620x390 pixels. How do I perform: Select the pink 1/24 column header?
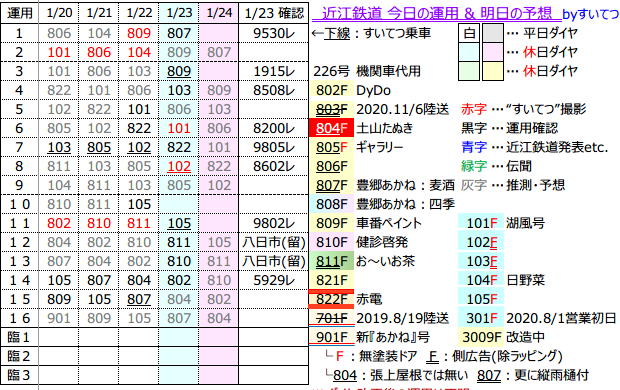tap(219, 13)
